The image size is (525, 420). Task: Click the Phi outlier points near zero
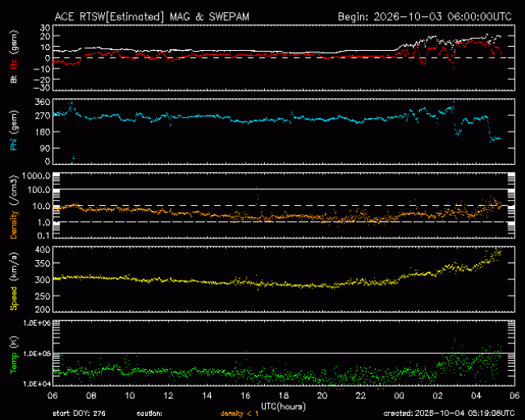[73, 160]
